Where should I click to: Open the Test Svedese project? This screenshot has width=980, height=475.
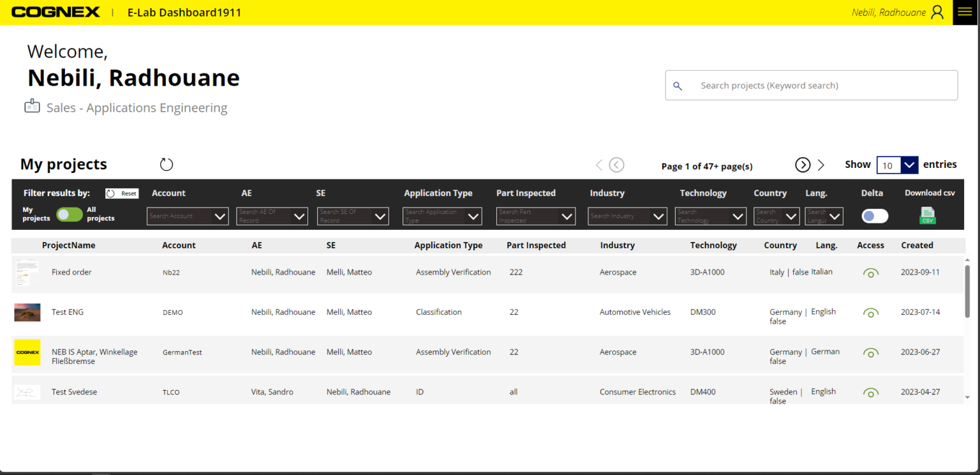pos(74,392)
